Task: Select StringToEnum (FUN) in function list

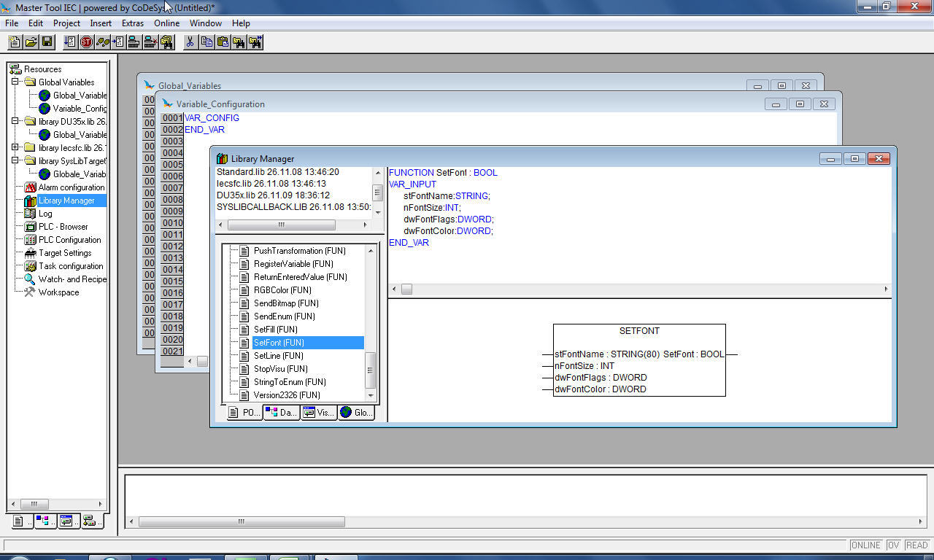Action: point(290,382)
